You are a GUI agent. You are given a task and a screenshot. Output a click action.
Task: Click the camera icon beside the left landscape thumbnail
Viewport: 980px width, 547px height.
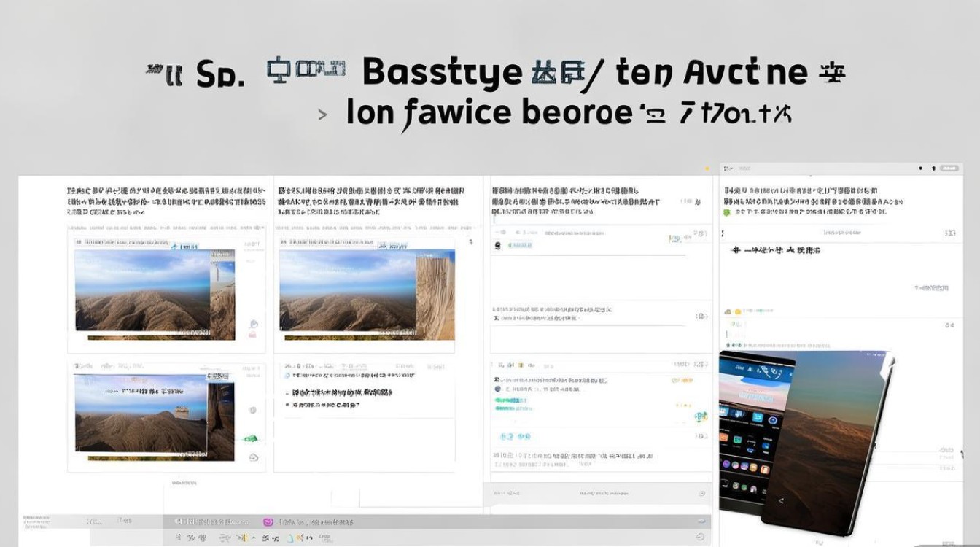point(252,322)
